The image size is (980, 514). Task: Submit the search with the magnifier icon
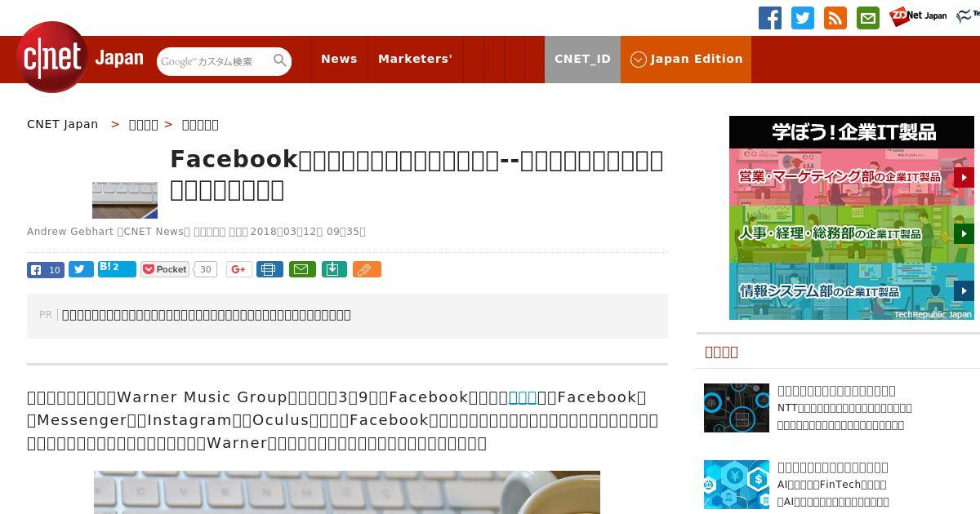pyautogui.click(x=280, y=60)
